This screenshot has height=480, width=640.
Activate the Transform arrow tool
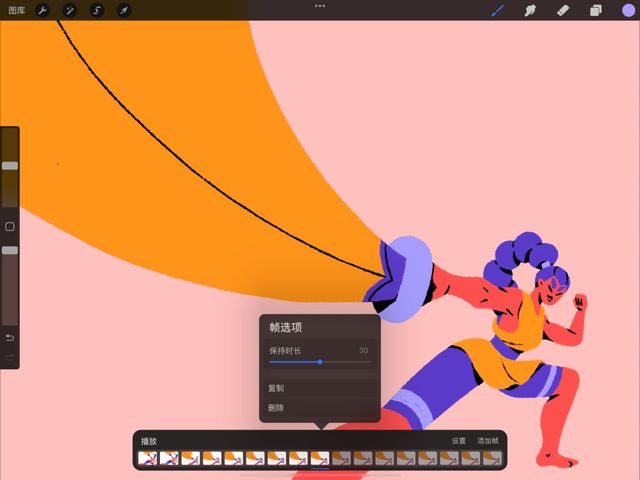click(124, 10)
